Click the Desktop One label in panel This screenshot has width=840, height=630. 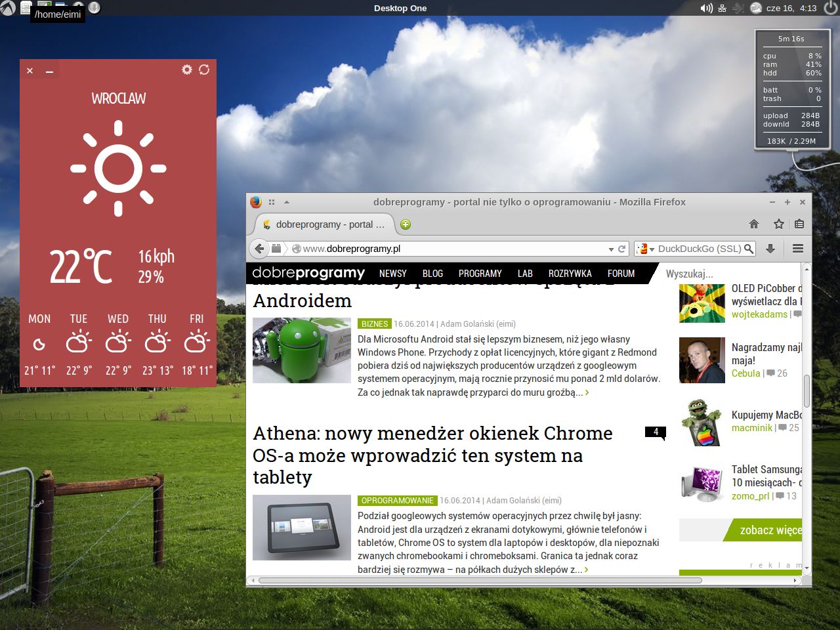(400, 8)
